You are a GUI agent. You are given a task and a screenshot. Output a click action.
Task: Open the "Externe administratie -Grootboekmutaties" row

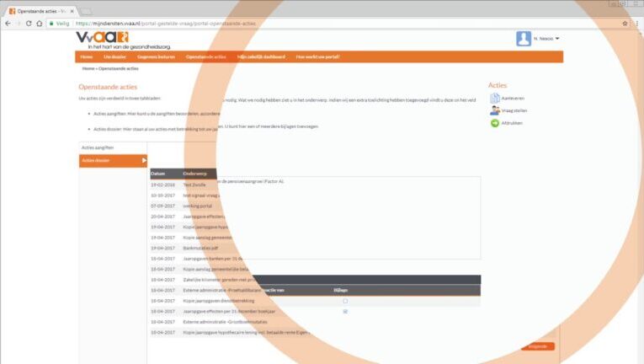[225, 322]
